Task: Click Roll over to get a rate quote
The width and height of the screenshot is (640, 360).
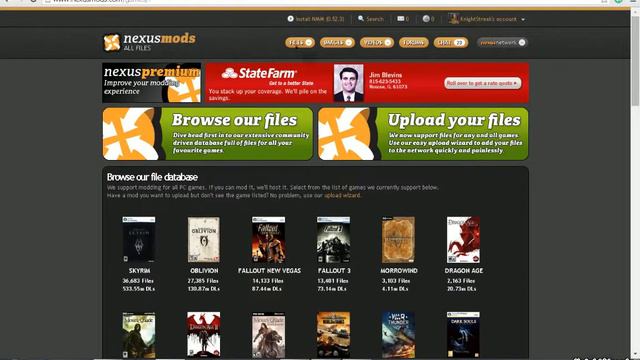Action: 482,83
